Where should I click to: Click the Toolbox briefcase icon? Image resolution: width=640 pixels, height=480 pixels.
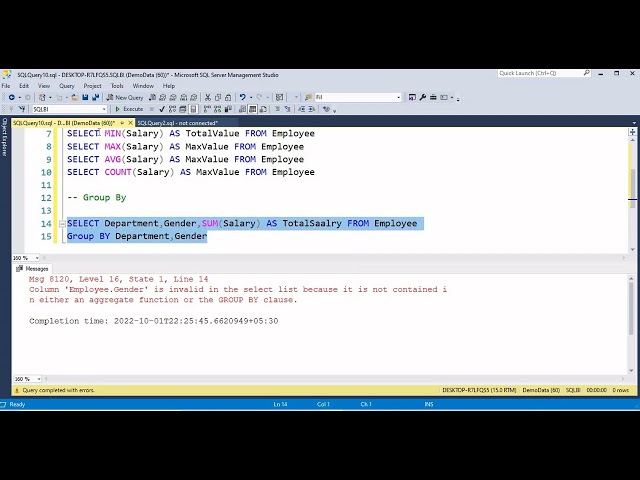coord(433,98)
